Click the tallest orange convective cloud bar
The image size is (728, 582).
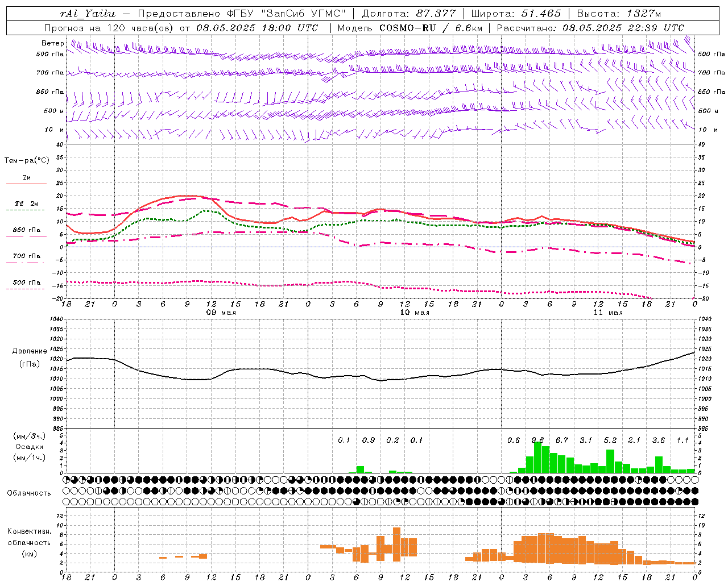point(396,544)
